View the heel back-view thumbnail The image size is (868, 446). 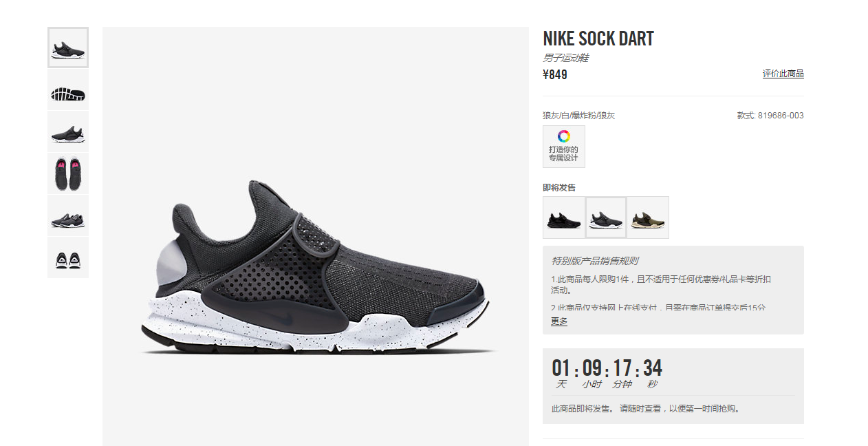click(68, 258)
